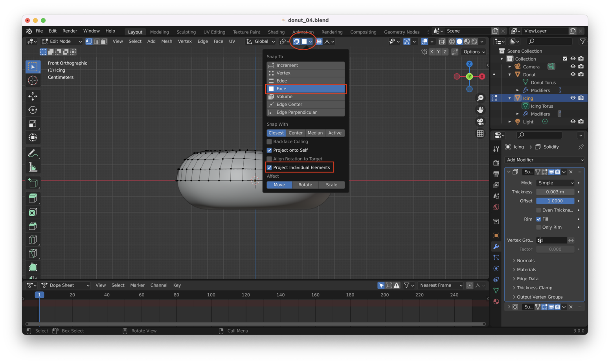
Task: Select the Move tool in left toolbar
Action: (x=33, y=96)
